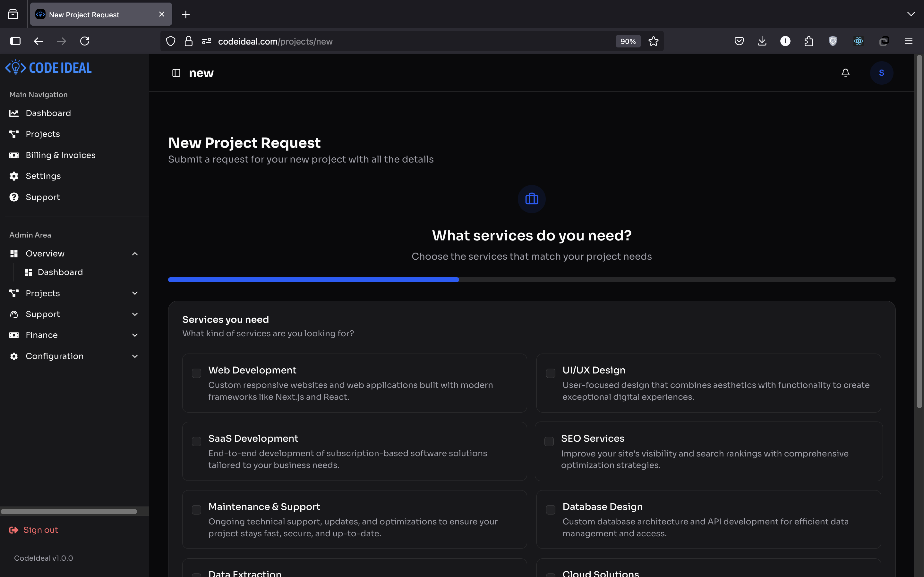Viewport: 924px width, 577px height.
Task: Open the user avatar 'S' menu
Action: (881, 73)
